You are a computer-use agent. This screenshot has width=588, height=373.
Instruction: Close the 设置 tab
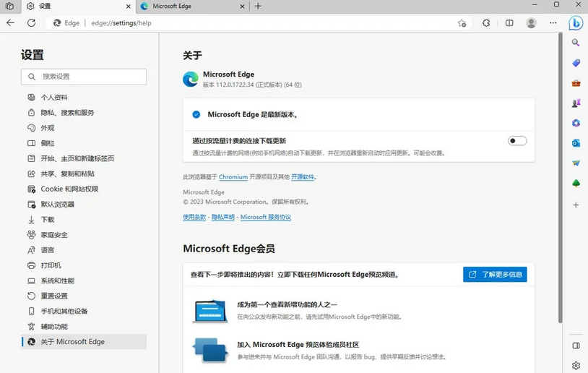tap(129, 7)
